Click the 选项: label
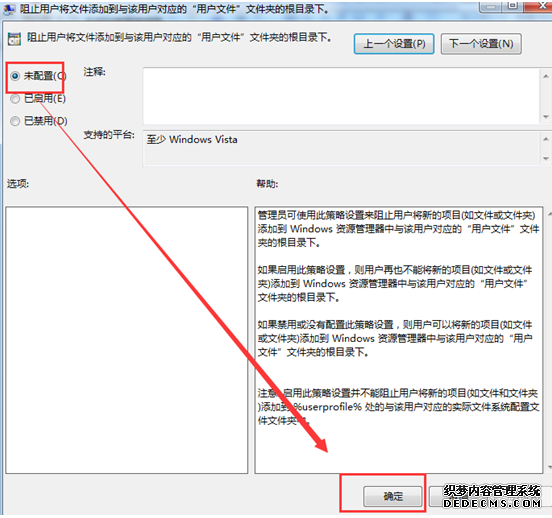Screen dimensions: 552x518 tap(18, 183)
